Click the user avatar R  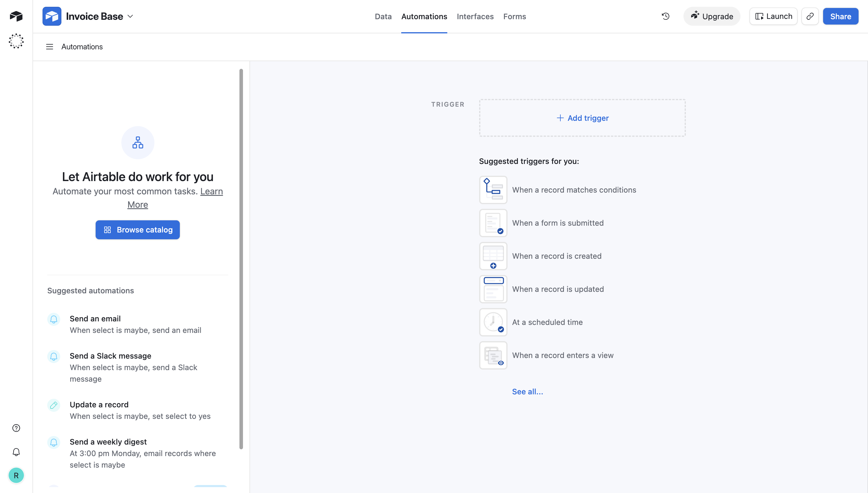(16, 475)
